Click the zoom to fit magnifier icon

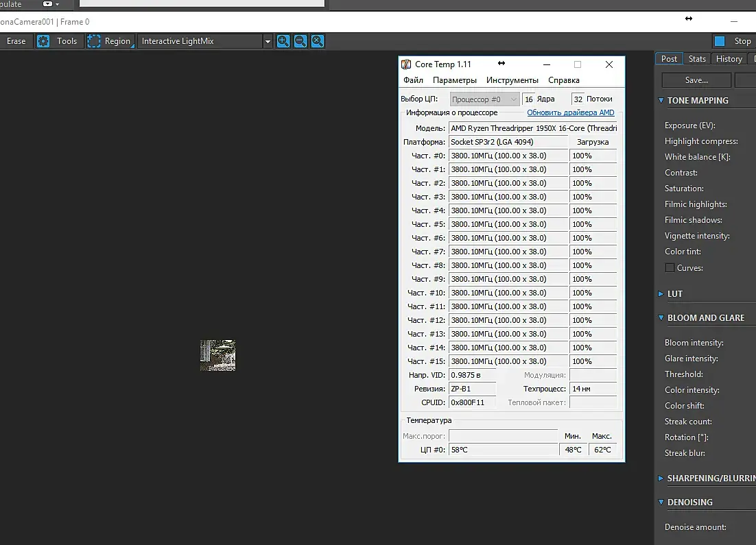(x=317, y=41)
